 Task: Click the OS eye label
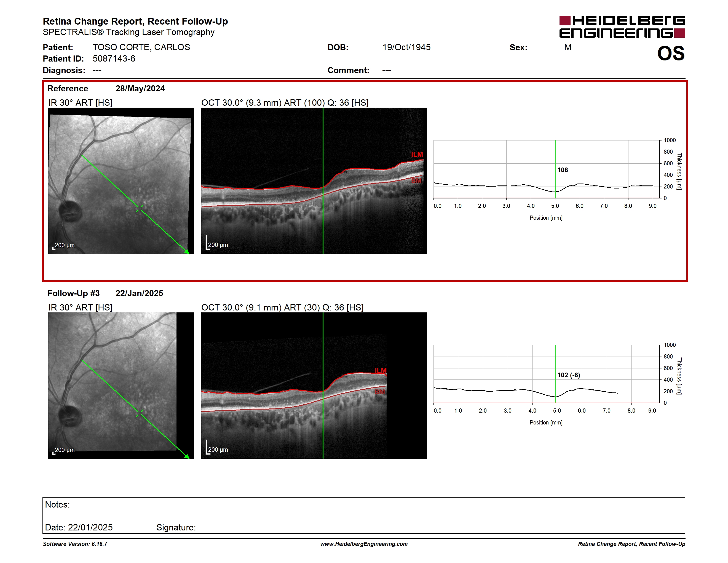pos(671,53)
